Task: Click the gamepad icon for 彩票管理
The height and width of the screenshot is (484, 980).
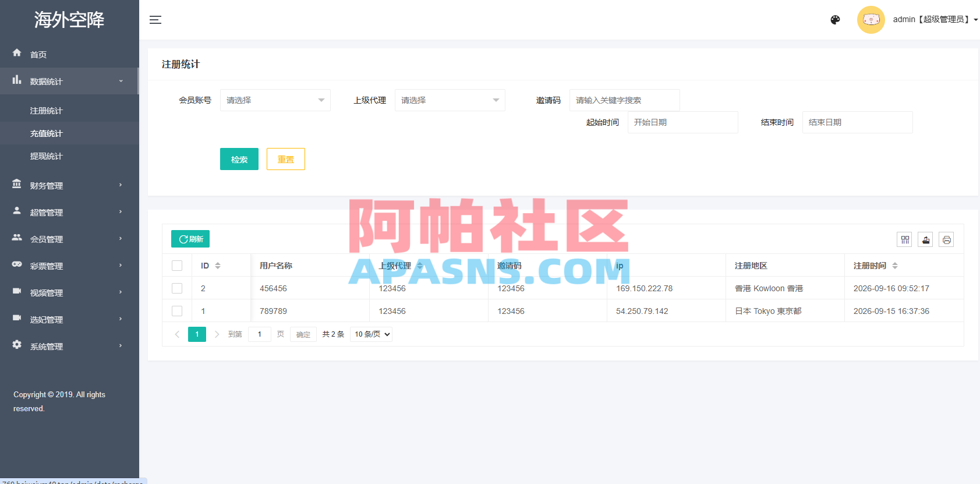Action: 17,264
